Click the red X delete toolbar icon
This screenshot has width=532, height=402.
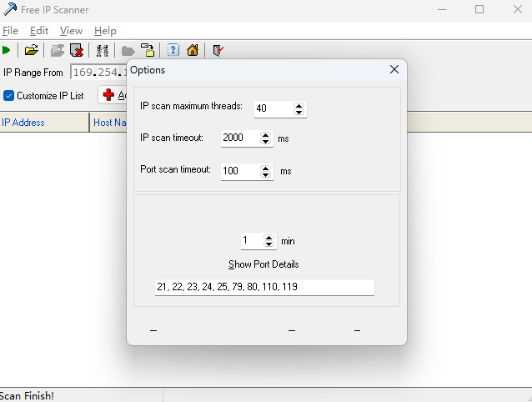click(77, 51)
